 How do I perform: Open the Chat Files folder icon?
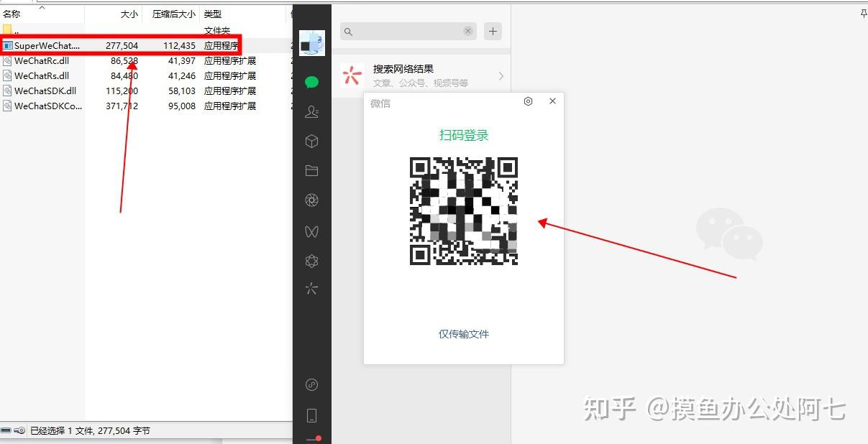(311, 170)
